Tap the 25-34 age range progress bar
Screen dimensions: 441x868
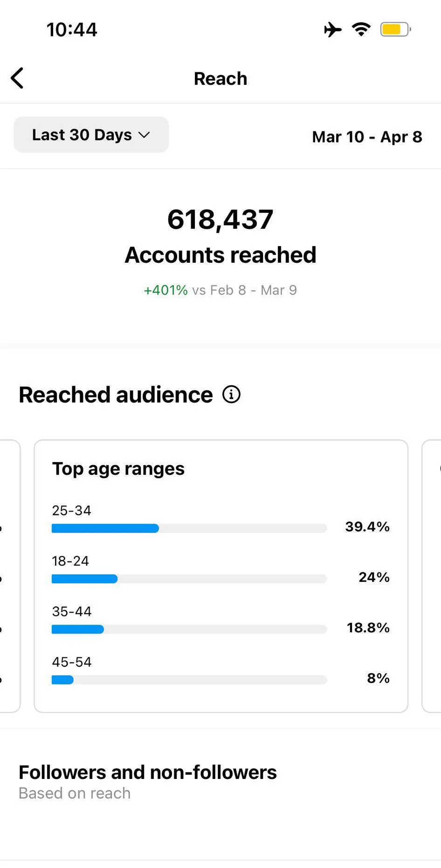point(189,528)
